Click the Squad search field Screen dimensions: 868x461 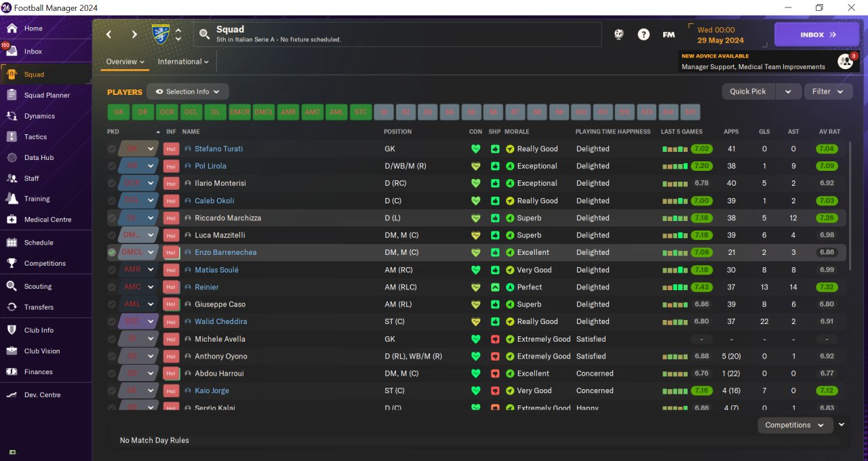click(x=397, y=34)
